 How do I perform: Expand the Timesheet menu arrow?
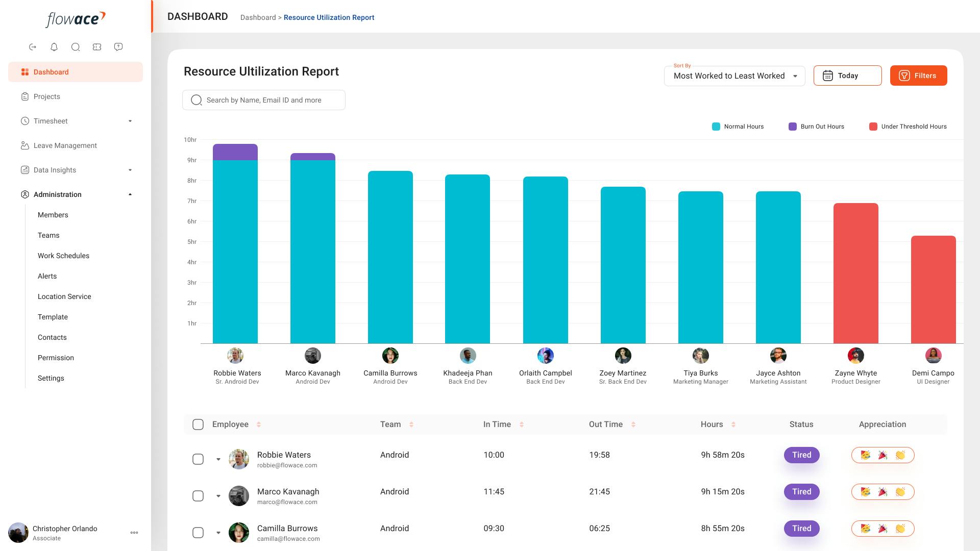[x=130, y=121]
